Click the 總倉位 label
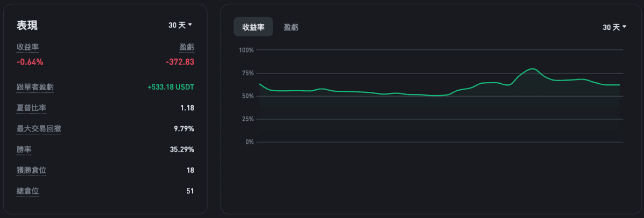Screen dimensions: 644x218 (x=28, y=191)
